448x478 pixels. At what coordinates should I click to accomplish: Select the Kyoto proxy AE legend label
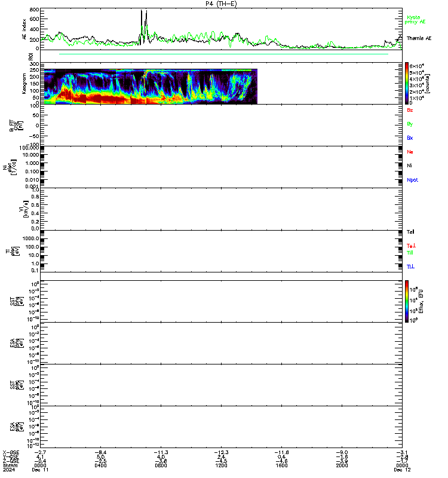[x=415, y=20]
